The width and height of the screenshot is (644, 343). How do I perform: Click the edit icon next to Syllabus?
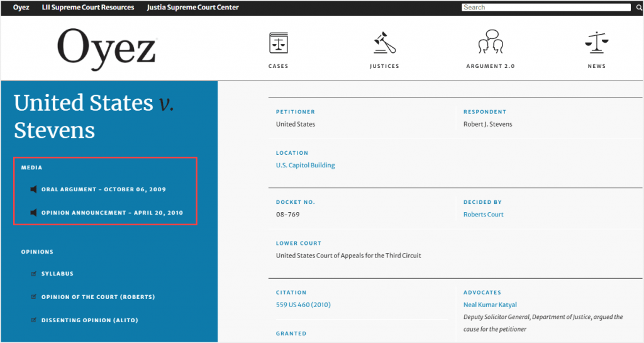[34, 274]
